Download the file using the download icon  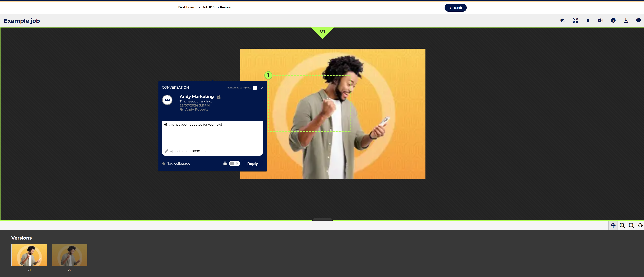click(x=626, y=21)
